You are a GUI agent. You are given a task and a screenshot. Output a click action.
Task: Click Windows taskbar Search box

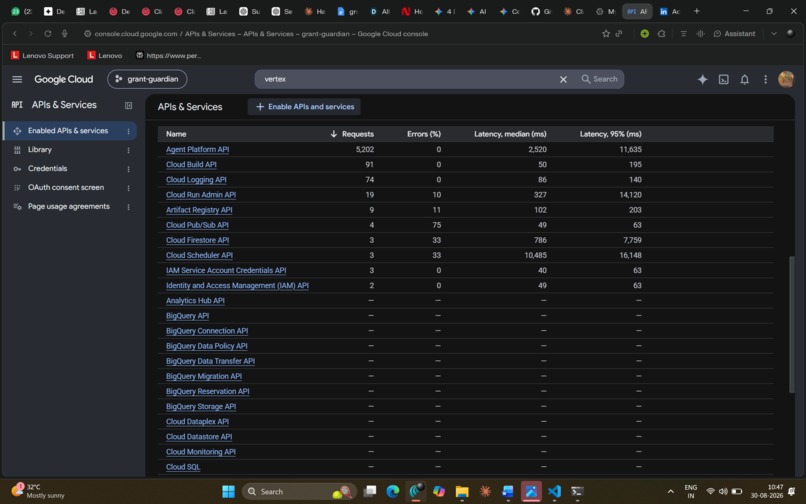(299, 492)
